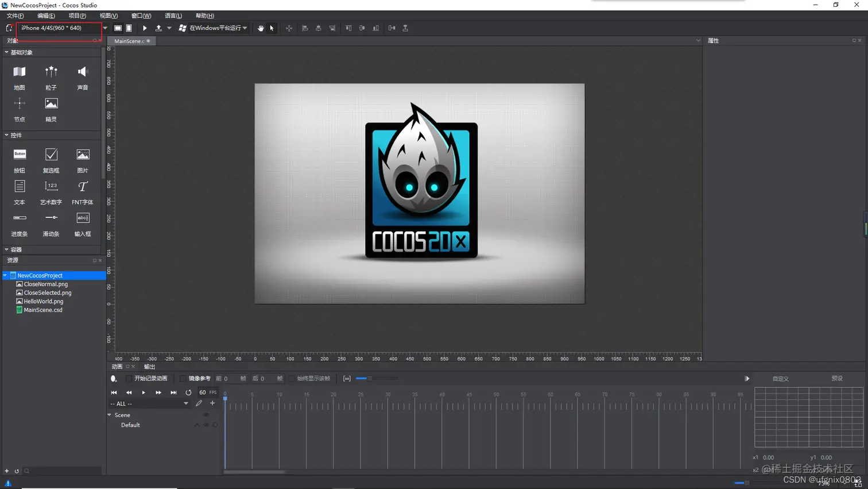
Task: Pick the 复选框 (CheckBox) widget
Action: (x=51, y=154)
